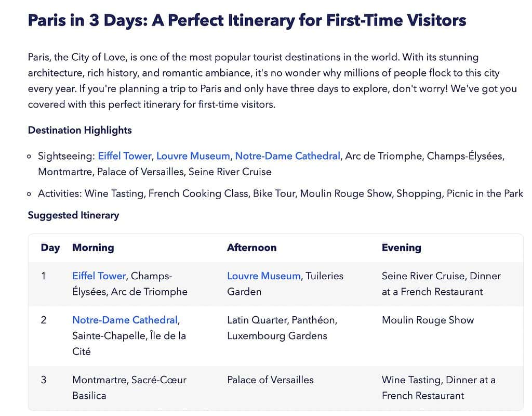This screenshot has width=532, height=416.
Task: Select the Afternoon column header
Action: pos(251,248)
